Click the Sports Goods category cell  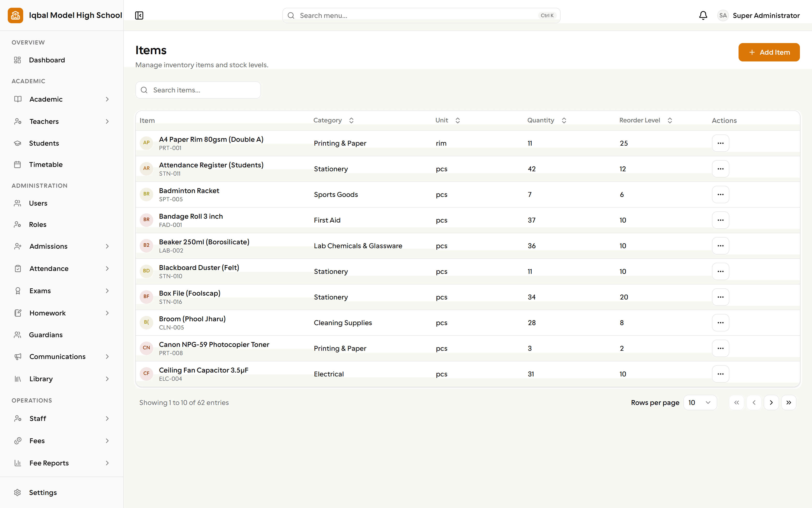pyautogui.click(x=336, y=194)
